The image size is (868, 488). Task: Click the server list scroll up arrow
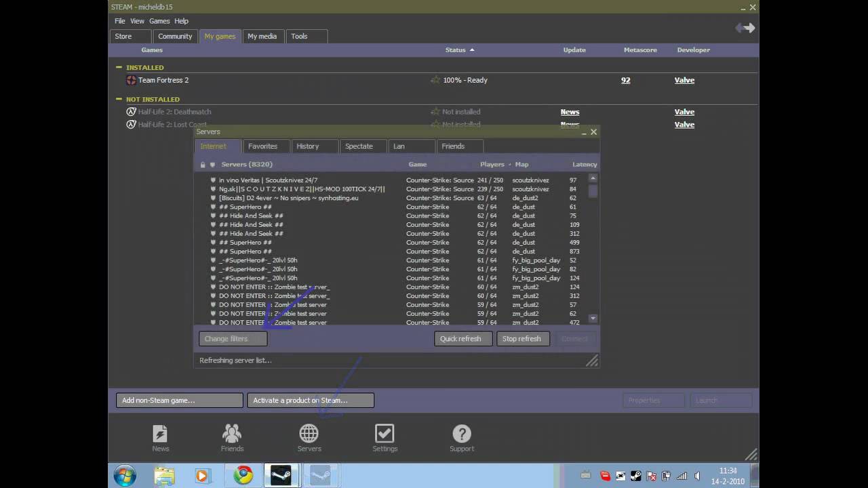pos(593,178)
